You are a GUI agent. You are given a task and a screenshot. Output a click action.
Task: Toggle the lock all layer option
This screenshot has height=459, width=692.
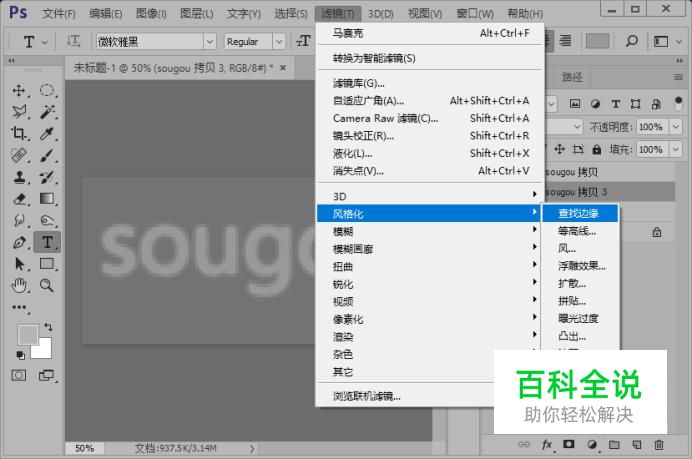click(597, 150)
